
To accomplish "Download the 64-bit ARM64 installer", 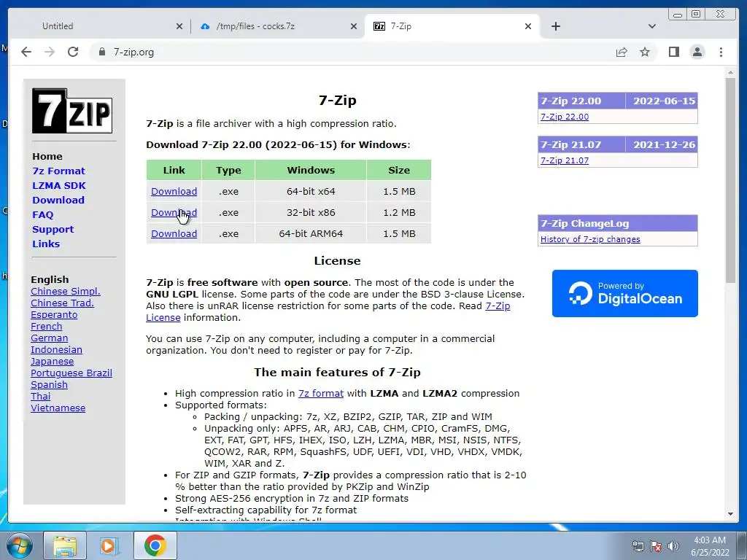I will tap(174, 234).
